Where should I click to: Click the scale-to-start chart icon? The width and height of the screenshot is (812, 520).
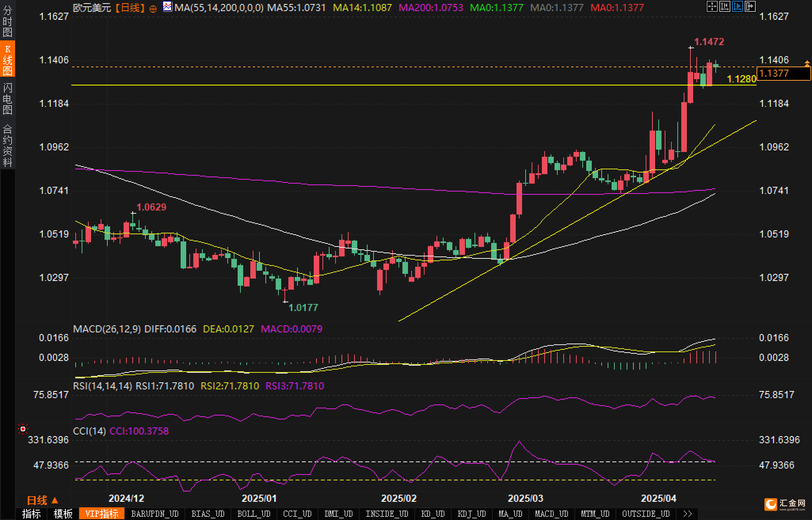click(724, 6)
